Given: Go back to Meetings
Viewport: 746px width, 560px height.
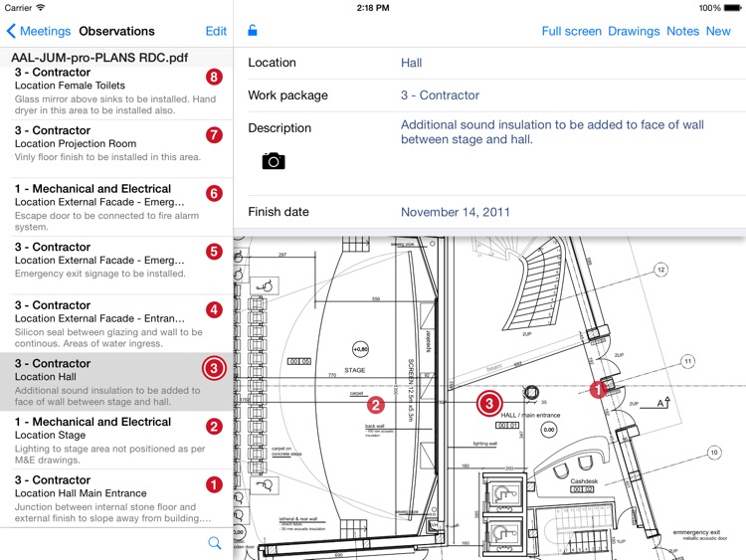Looking at the screenshot, I should 39,31.
